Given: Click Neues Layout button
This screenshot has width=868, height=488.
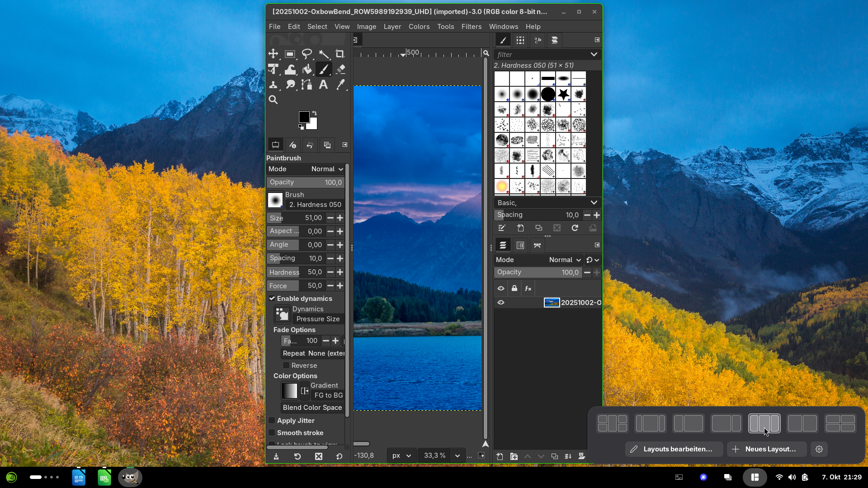Looking at the screenshot, I should (766, 449).
